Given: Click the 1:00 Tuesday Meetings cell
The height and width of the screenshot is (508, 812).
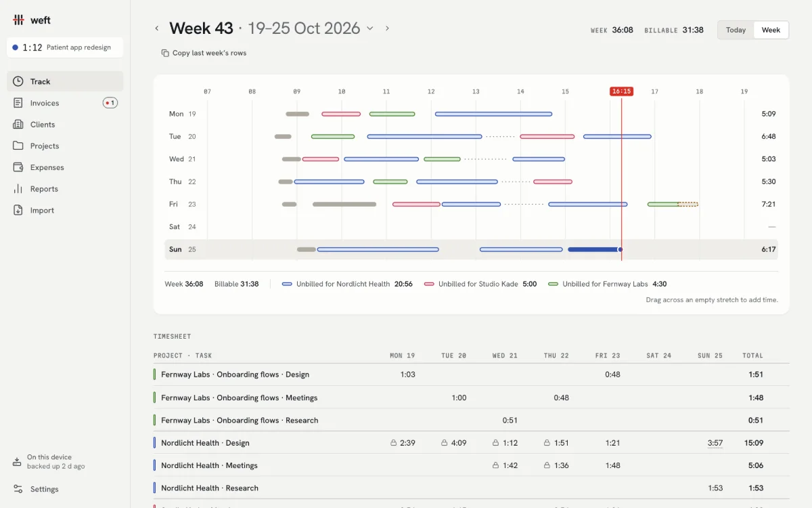Looking at the screenshot, I should (x=459, y=398).
